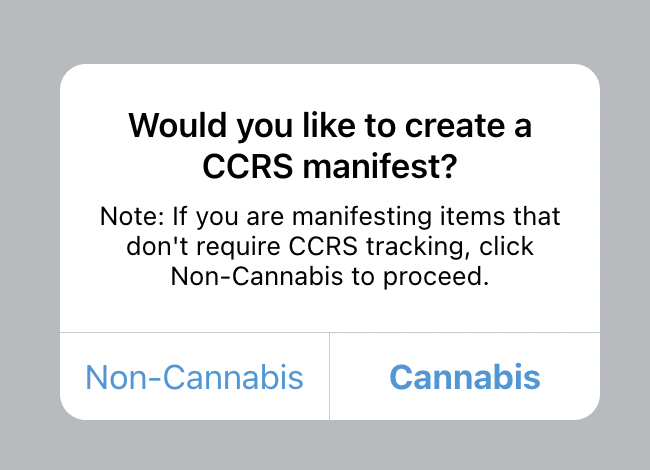Click "CCRS manifest?" in the heading
650x470 pixels.
click(x=330, y=166)
